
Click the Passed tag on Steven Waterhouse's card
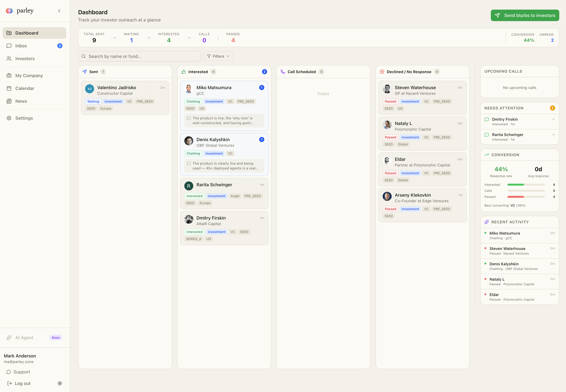pyautogui.click(x=391, y=101)
